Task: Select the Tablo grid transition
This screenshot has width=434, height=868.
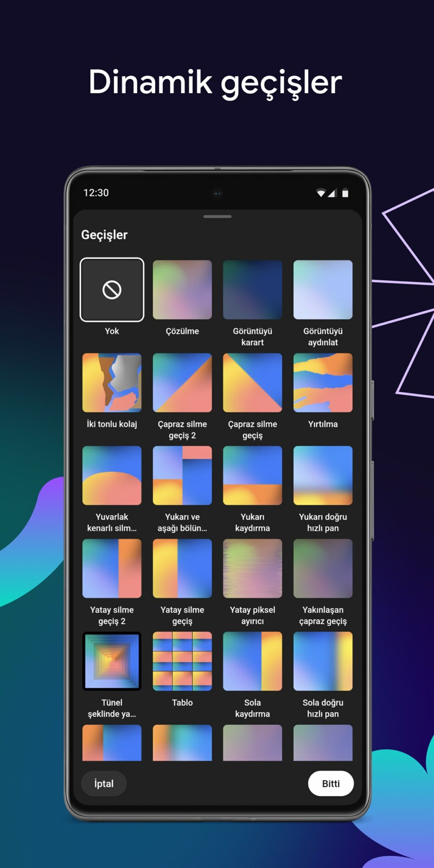Action: tap(182, 661)
